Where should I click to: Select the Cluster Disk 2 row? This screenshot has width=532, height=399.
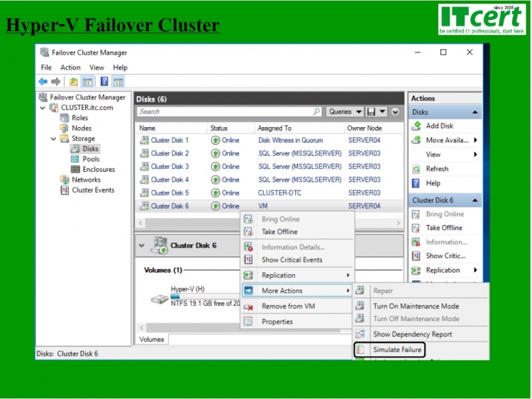click(x=269, y=153)
